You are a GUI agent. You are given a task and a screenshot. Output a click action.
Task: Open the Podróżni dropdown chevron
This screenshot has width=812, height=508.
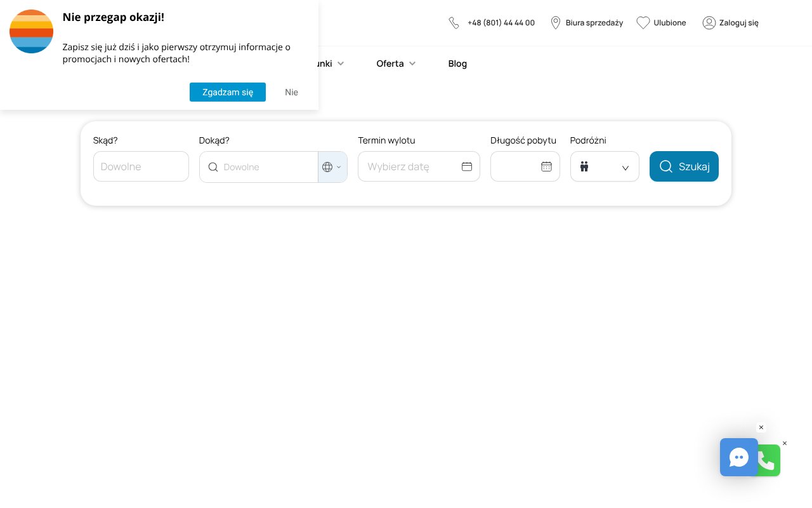coord(625,168)
